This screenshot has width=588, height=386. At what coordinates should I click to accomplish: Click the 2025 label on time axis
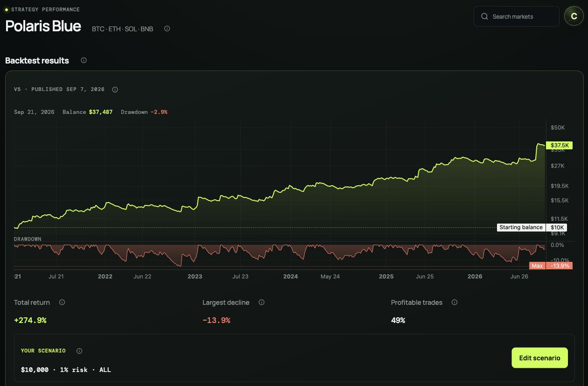386,276
